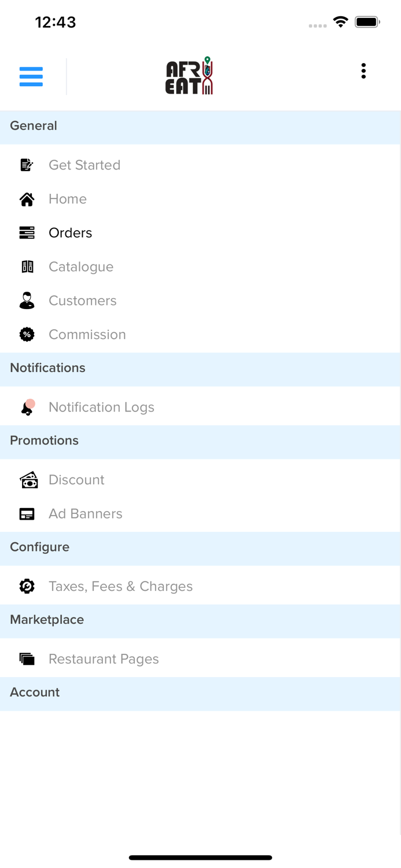Screen dimensions: 401x868
Task: Open Taxes, Fees & Charges
Action: [120, 586]
